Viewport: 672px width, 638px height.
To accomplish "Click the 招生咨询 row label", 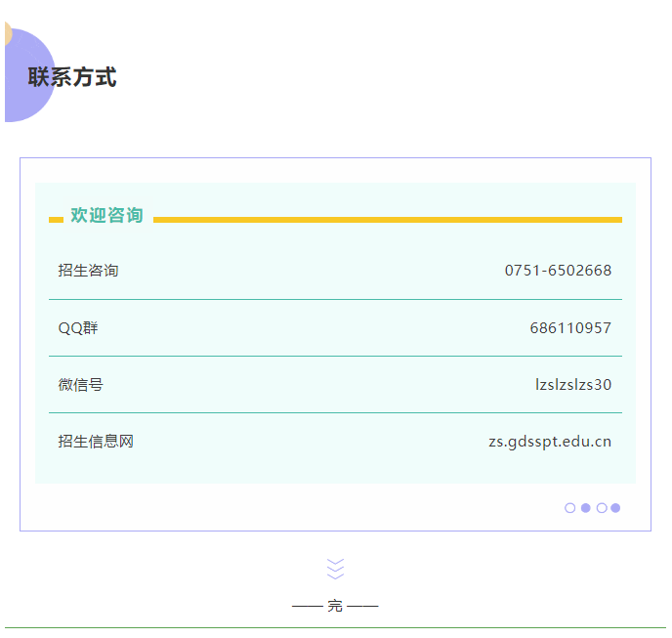I will (88, 271).
